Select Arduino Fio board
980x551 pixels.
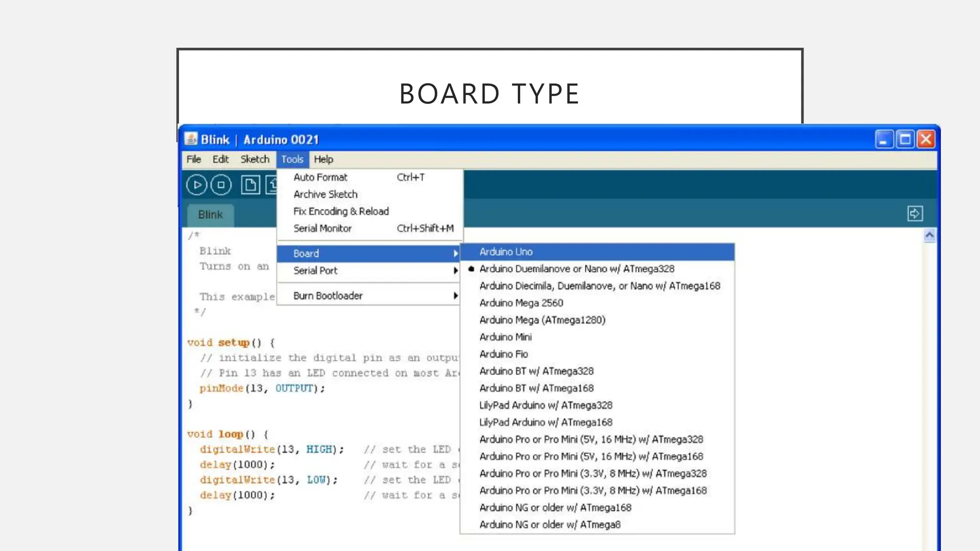click(598, 354)
